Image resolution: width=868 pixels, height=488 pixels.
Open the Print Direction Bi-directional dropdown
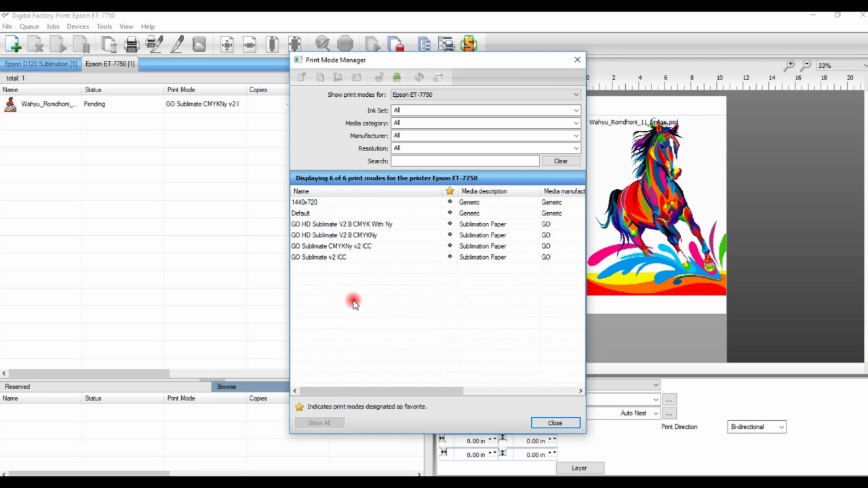point(757,427)
